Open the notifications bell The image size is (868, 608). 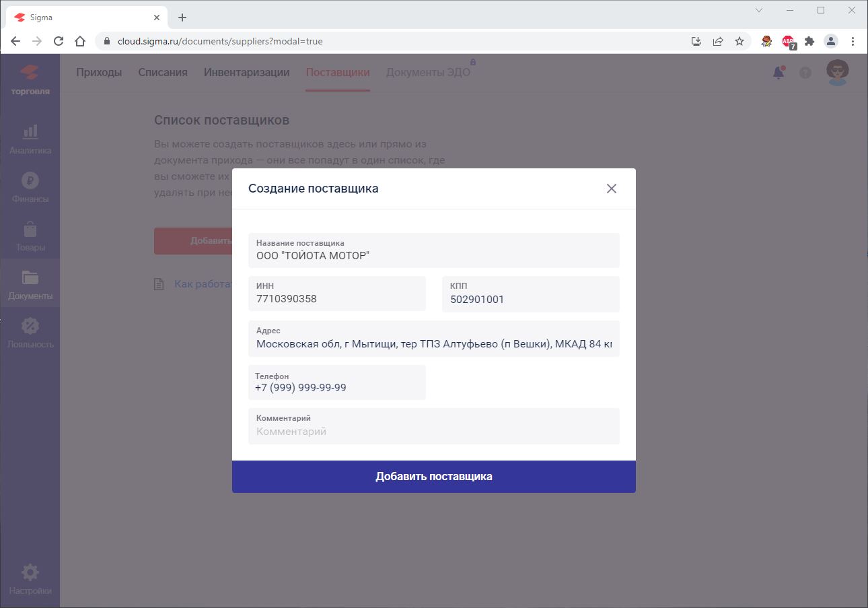(779, 73)
